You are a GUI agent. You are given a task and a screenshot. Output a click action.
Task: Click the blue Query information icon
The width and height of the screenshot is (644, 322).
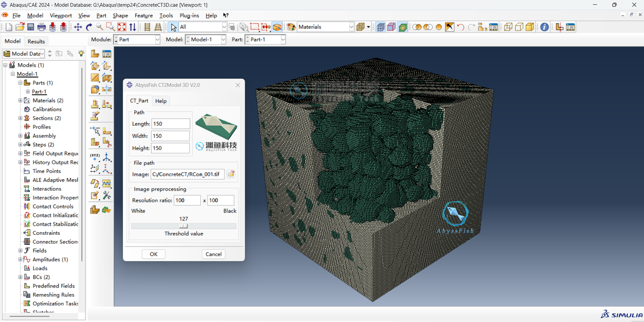[545, 27]
